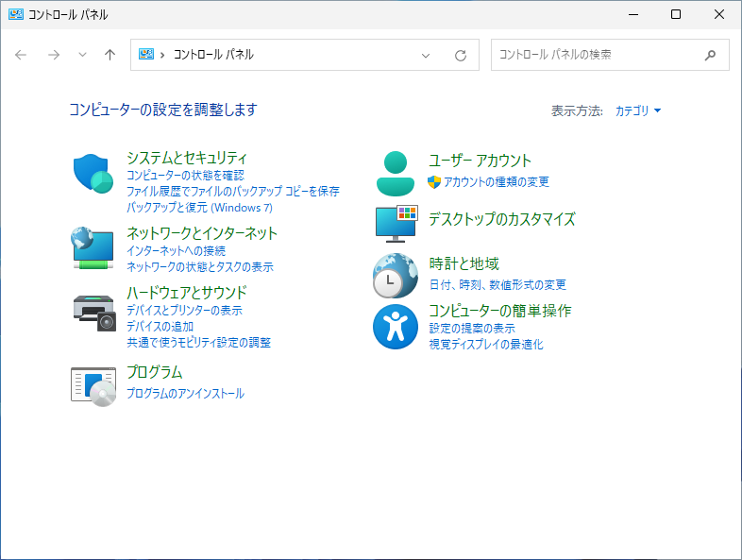Open ネットワークの状態とタスクの表示
742x560 pixels.
point(200,267)
